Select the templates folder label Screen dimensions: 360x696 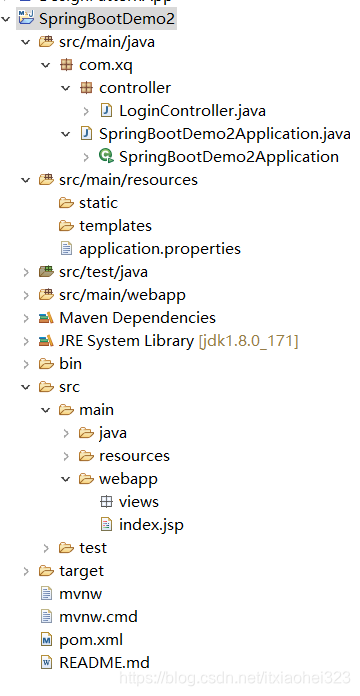[x=115, y=226]
